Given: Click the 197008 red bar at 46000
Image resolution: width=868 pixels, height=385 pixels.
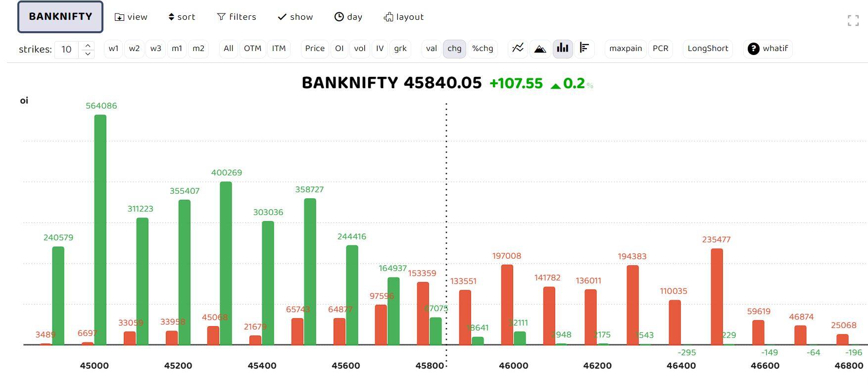Looking at the screenshot, I should pyautogui.click(x=507, y=304).
